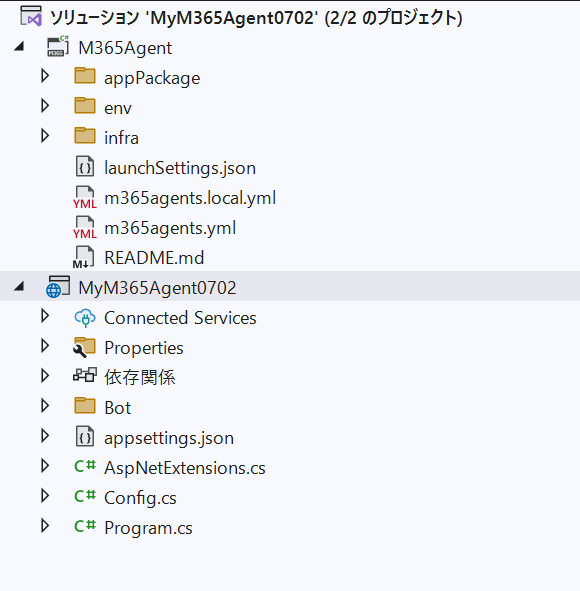Click the launchSettings.json file icon

(x=85, y=167)
